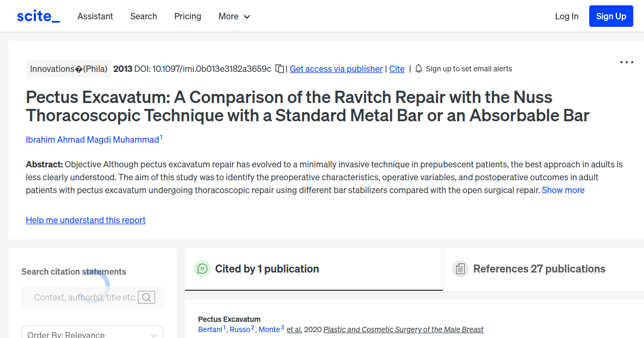
Task: Click the scite_ logo
Action: click(x=38, y=16)
